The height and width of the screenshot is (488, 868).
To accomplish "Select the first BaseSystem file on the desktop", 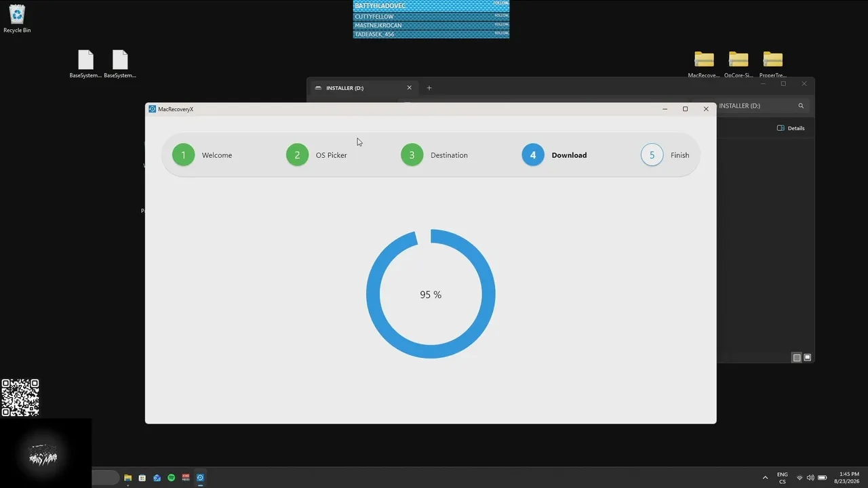I will [x=85, y=64].
